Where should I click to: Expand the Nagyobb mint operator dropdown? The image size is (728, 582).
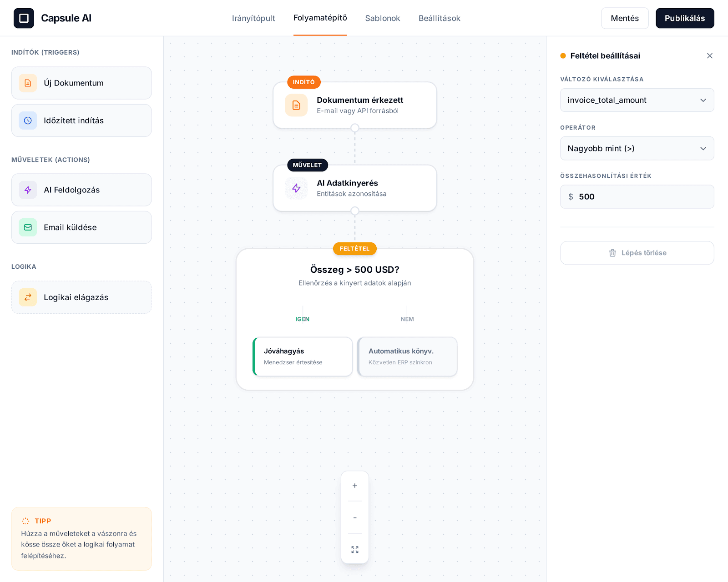637,149
